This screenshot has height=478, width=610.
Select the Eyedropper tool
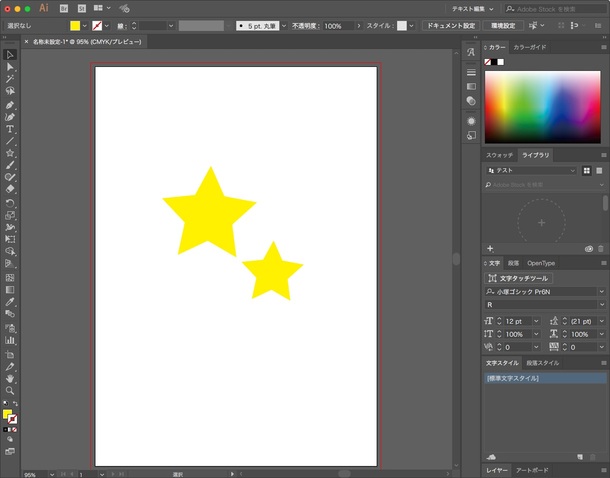pos(10,302)
